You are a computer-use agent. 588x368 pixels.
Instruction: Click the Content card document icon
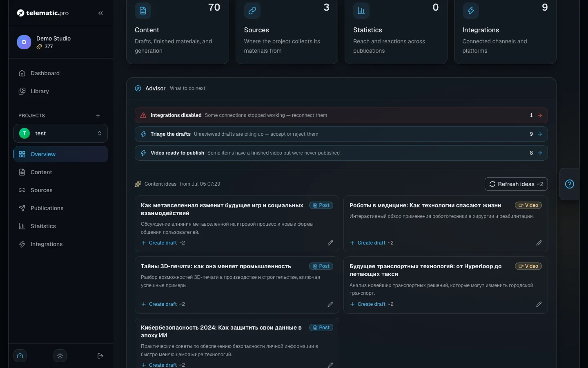[143, 11]
